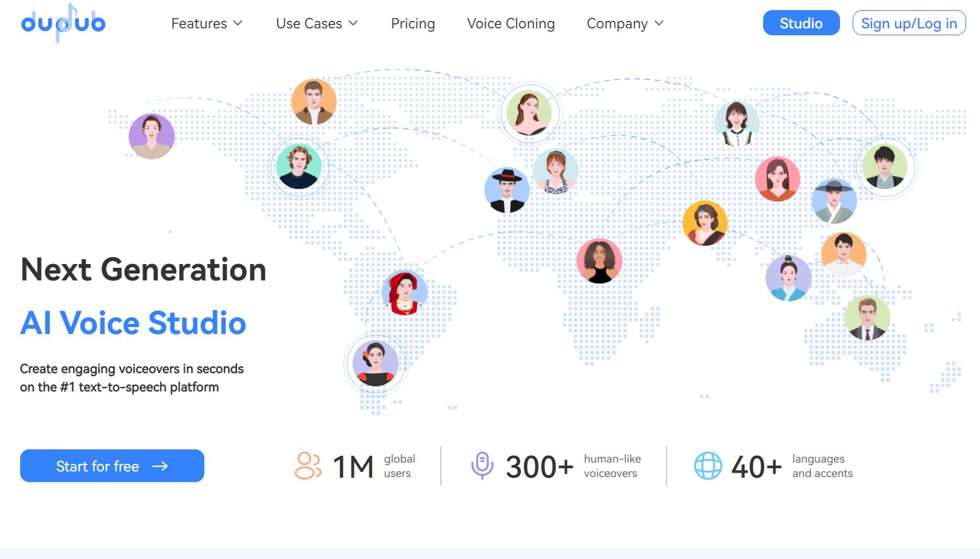Click the purple microphone voiceovers icon
980x559 pixels.
tap(482, 466)
